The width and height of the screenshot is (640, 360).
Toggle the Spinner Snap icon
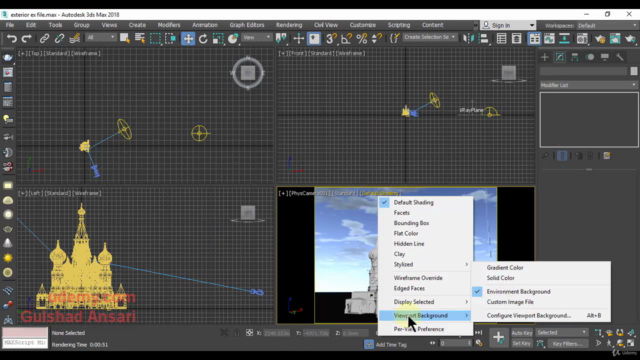click(377, 38)
